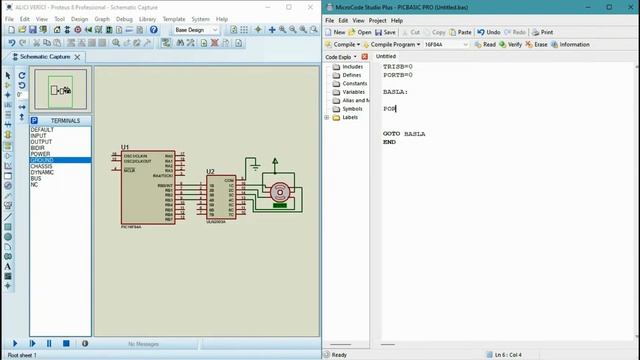
Task: Open the MicroCode Studio View menu
Action: point(358,20)
